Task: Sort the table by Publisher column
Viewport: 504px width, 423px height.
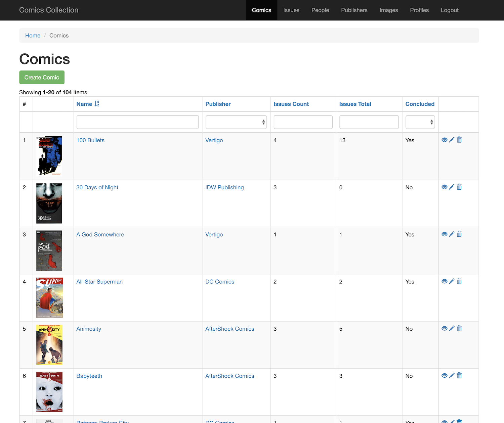Action: tap(218, 104)
